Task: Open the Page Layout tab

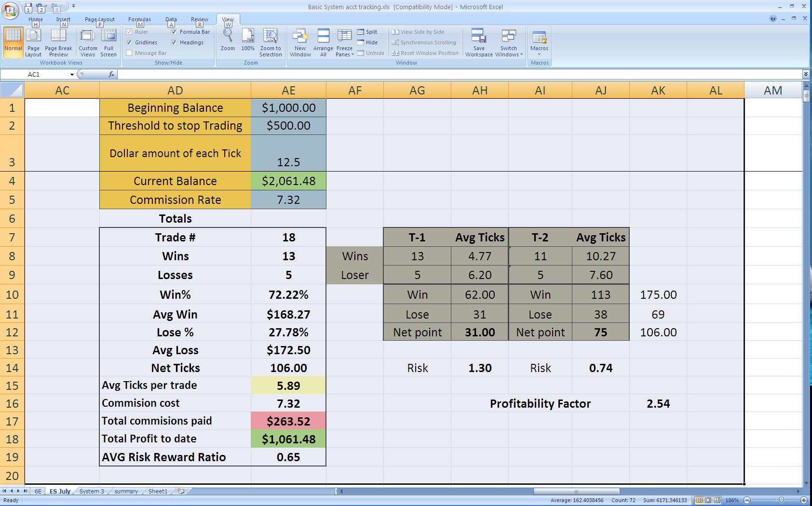Action: click(x=100, y=20)
